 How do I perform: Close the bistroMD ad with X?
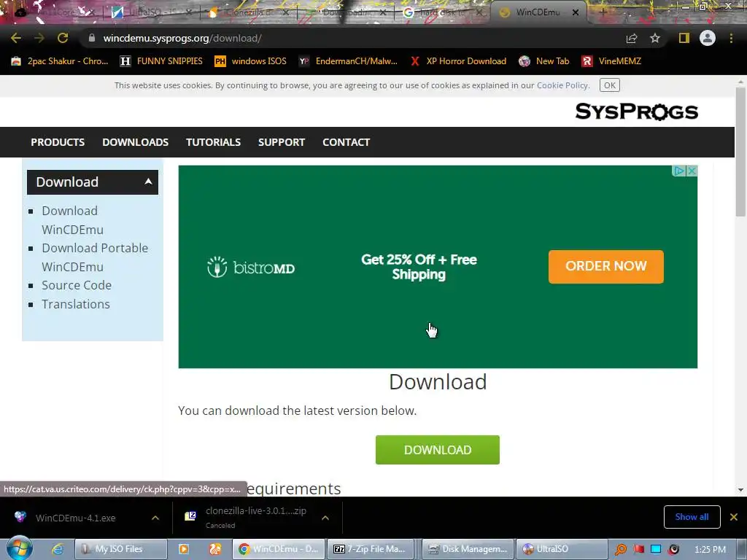(692, 171)
